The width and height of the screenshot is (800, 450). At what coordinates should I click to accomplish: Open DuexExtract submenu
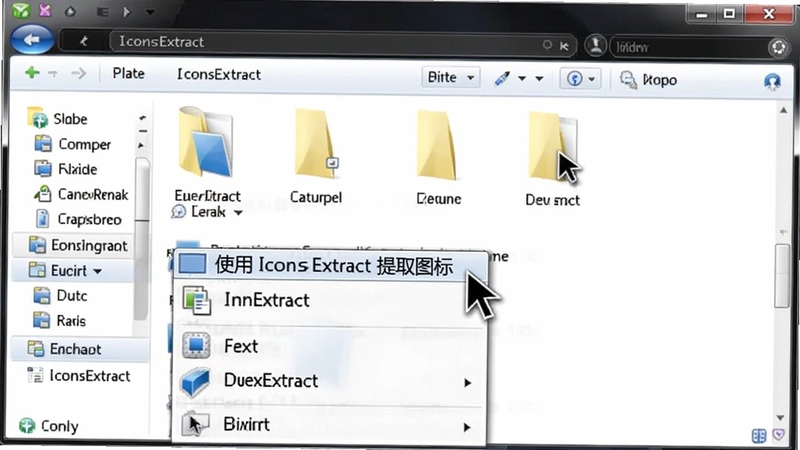click(x=329, y=381)
